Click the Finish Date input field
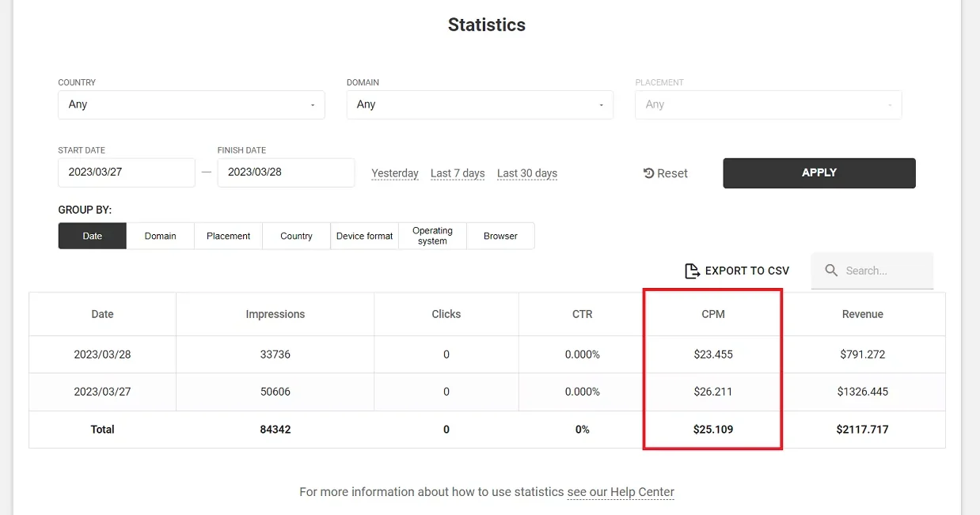Screen dimensions: 980x515 (x=286, y=172)
